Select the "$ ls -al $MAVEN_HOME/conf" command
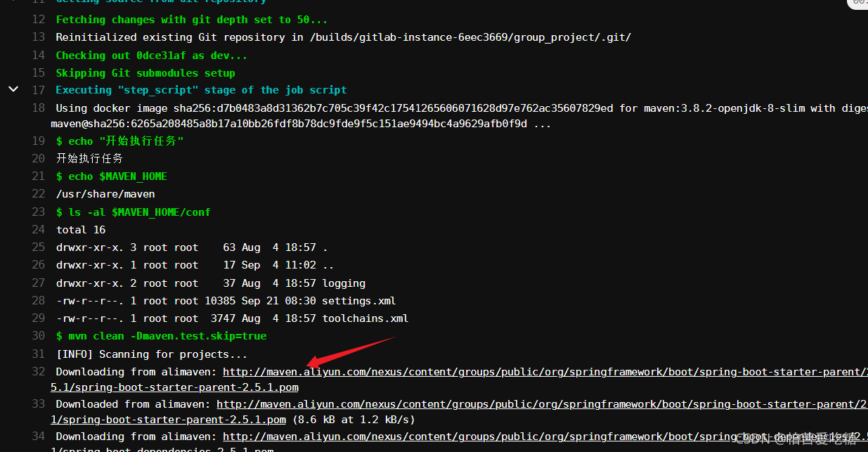 tap(134, 212)
